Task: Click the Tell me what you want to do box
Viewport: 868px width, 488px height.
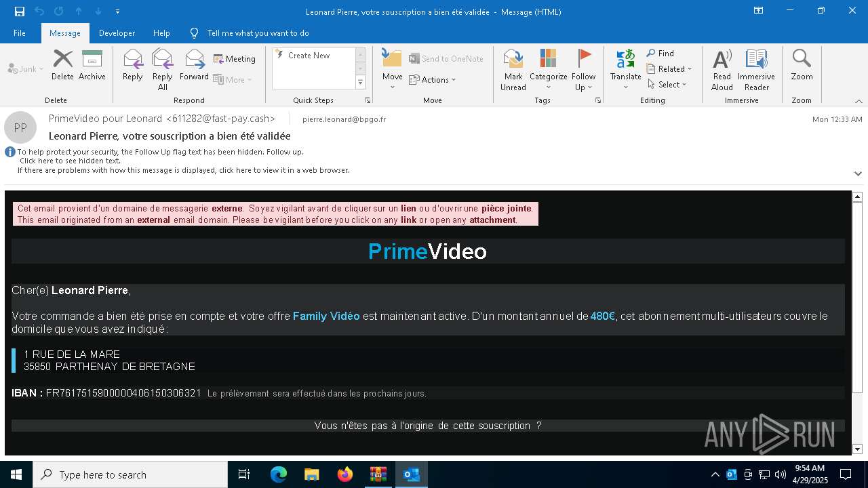Action: (x=258, y=33)
